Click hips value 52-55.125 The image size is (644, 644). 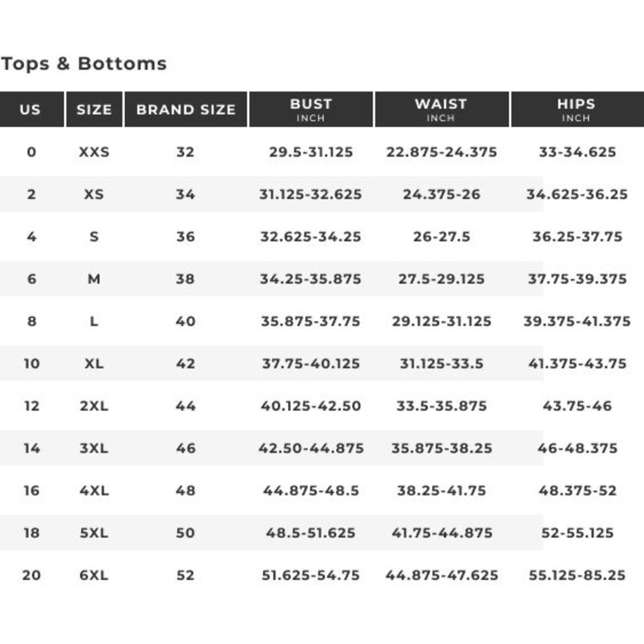point(577,533)
